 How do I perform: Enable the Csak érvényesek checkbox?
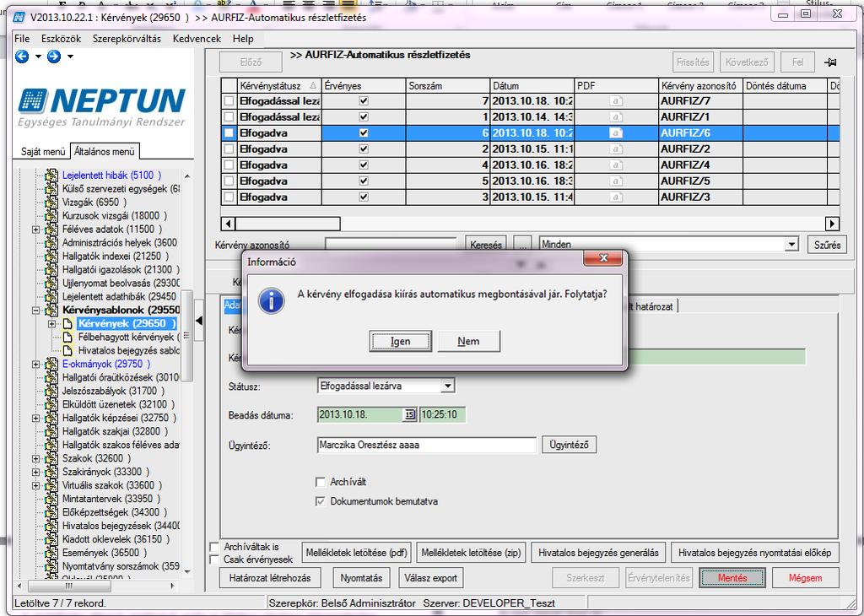pos(215,559)
